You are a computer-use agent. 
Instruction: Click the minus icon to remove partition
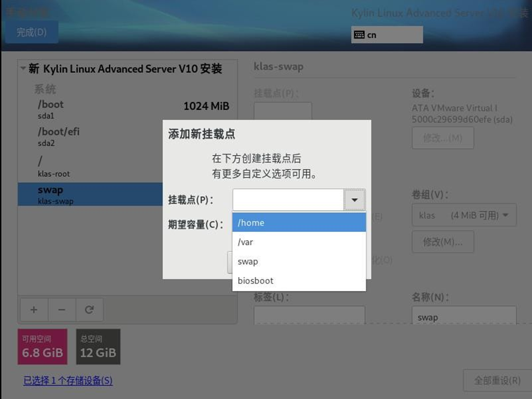tap(62, 310)
